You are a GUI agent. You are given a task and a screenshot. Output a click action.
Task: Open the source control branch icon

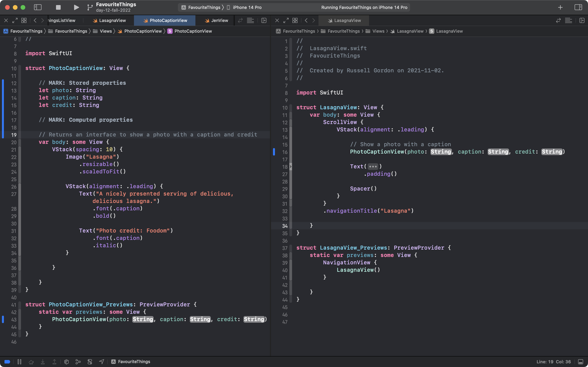pyautogui.click(x=90, y=7)
